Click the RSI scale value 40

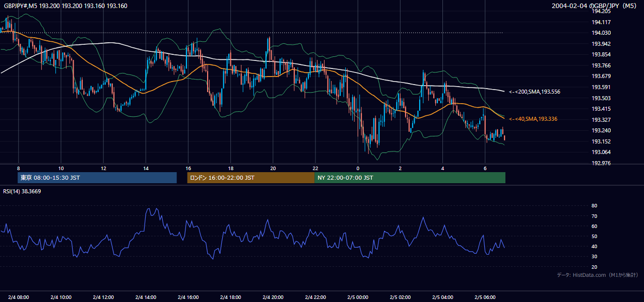click(594, 246)
